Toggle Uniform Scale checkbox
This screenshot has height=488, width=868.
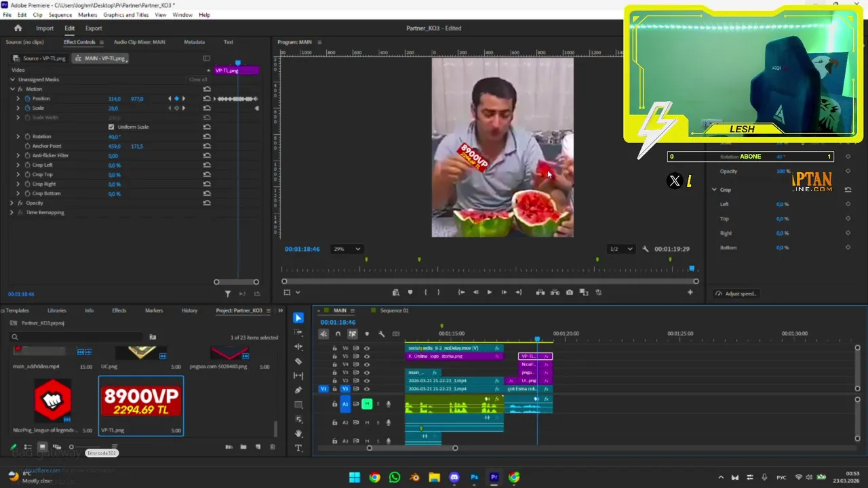pos(111,127)
